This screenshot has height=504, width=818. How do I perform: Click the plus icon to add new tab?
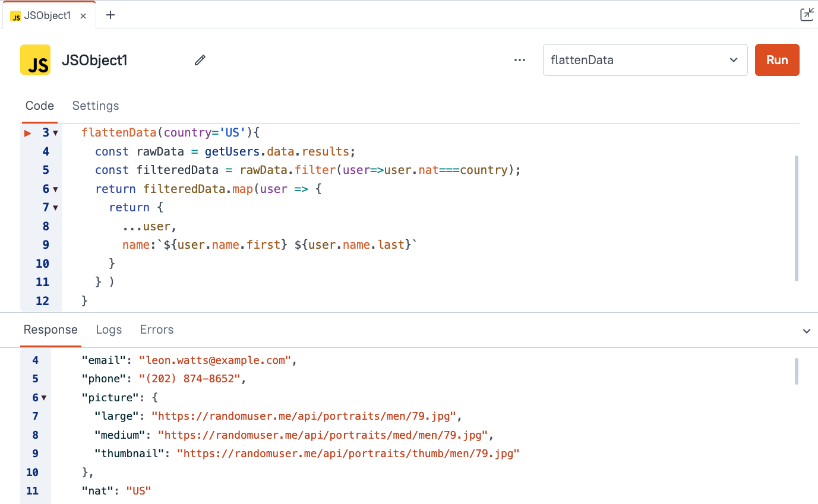click(x=110, y=15)
